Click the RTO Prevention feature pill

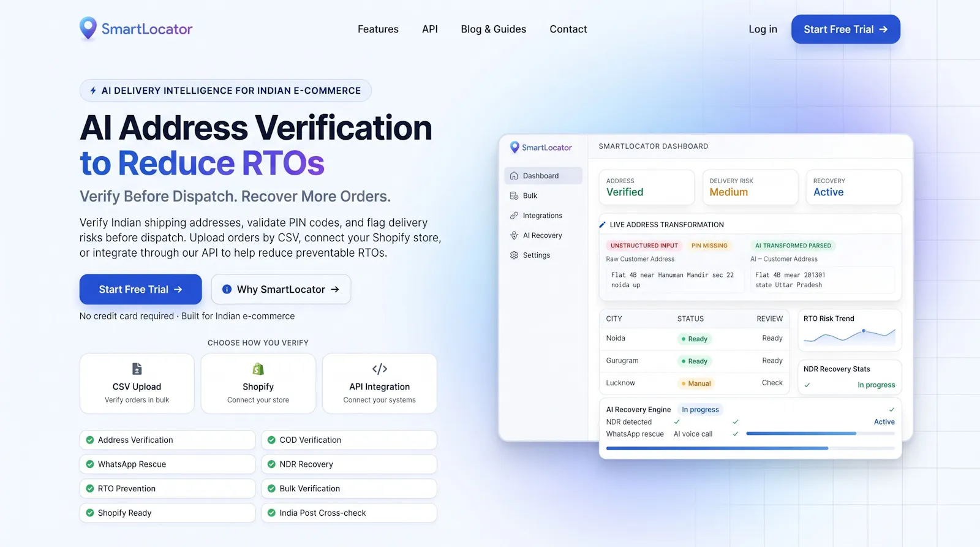[x=167, y=488]
